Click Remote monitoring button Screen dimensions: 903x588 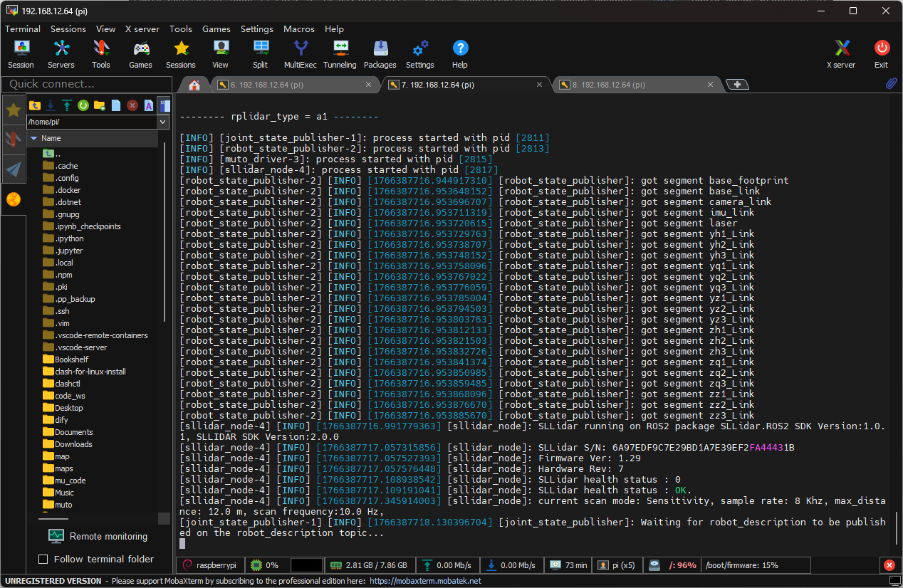pyautogui.click(x=98, y=536)
